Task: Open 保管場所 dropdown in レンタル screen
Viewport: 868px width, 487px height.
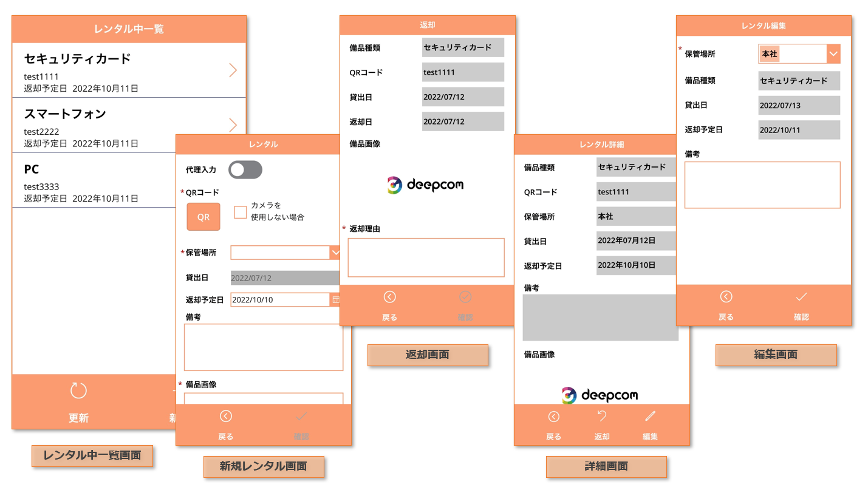Action: pyautogui.click(x=335, y=253)
